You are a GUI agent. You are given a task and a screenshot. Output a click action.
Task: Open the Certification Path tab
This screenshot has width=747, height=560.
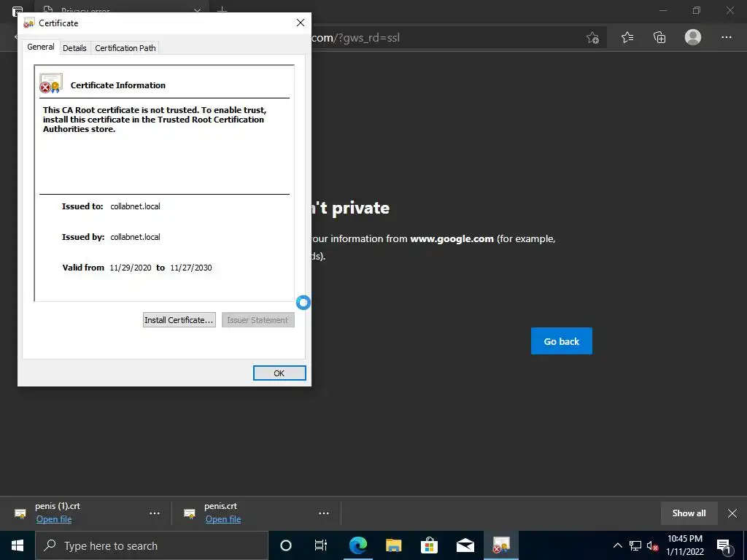point(125,48)
